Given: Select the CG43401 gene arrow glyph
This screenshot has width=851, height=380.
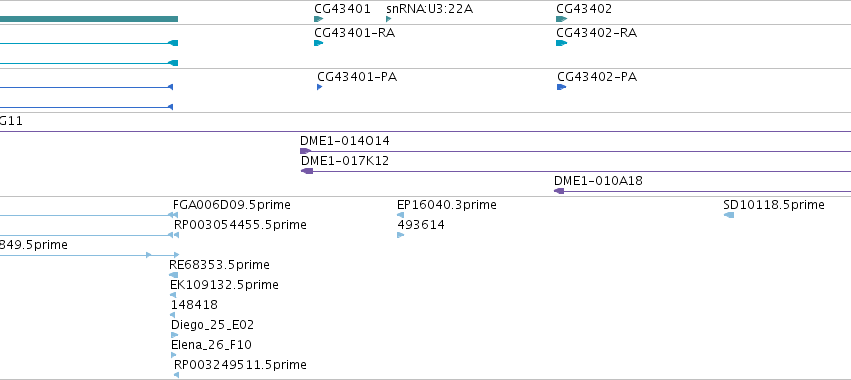Looking at the screenshot, I should point(319,19).
